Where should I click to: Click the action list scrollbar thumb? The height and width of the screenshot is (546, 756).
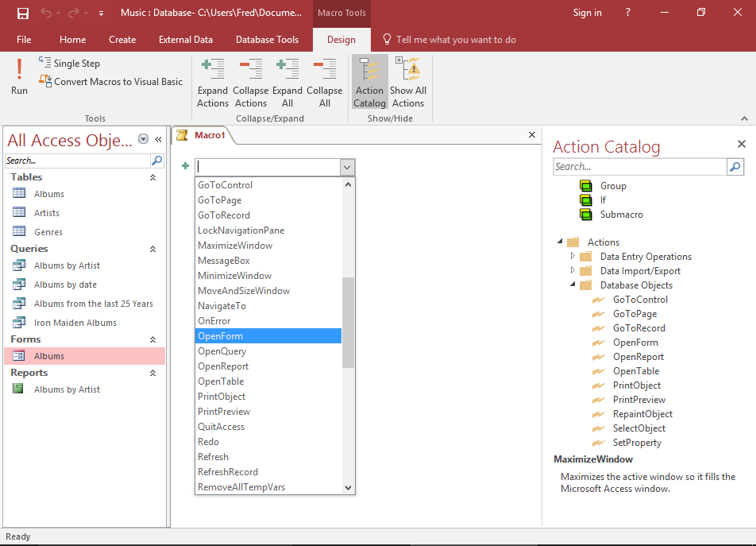(x=348, y=322)
